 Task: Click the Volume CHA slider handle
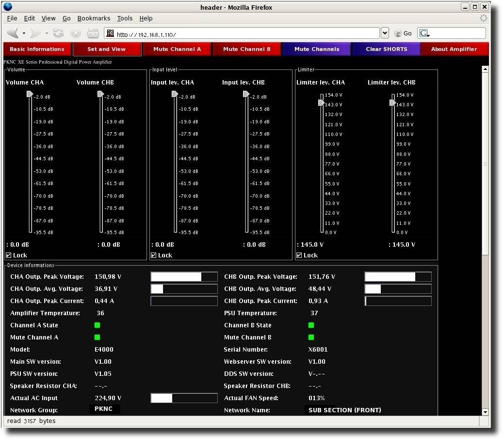30,94
